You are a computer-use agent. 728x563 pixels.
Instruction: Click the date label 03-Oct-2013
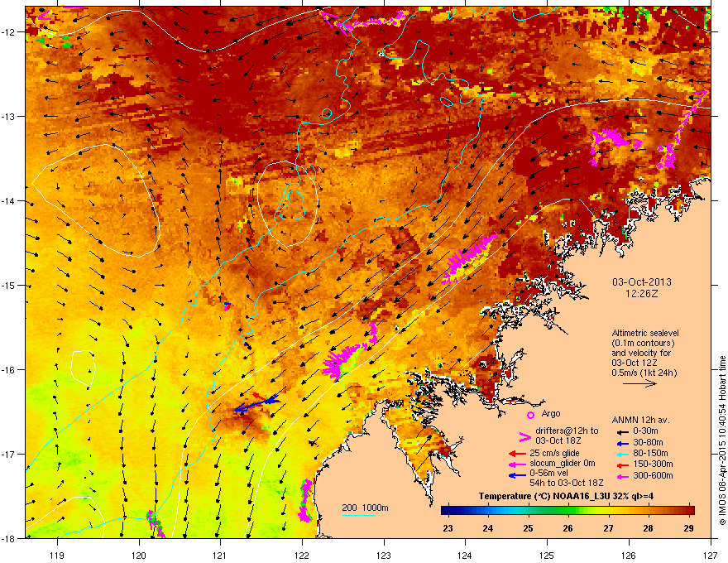click(x=642, y=282)
